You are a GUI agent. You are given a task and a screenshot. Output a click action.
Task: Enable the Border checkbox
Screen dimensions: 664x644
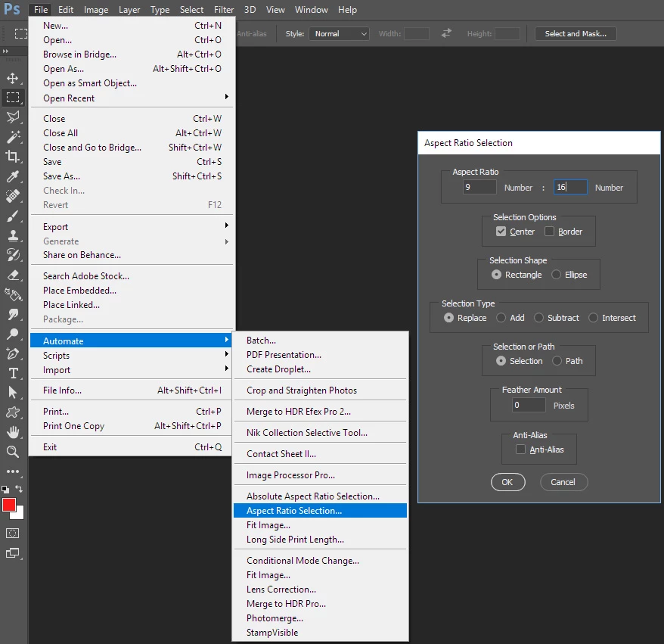tap(549, 232)
